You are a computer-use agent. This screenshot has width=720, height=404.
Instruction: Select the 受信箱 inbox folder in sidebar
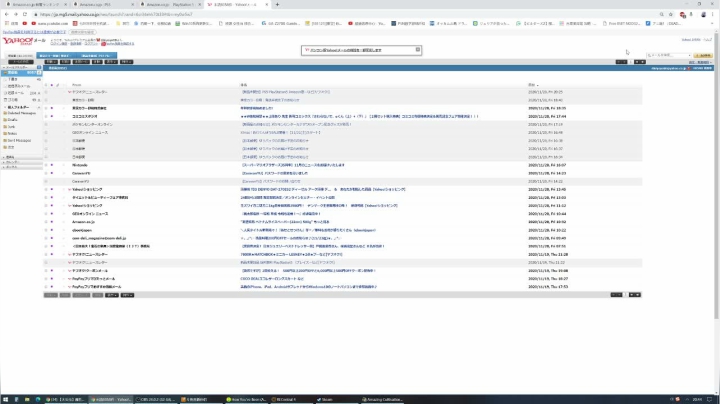point(12,73)
